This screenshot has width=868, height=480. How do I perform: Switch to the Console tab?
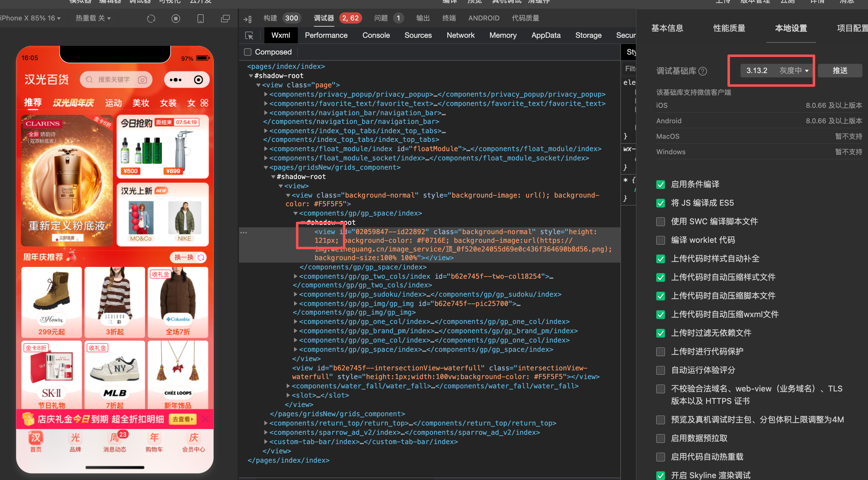click(x=376, y=35)
